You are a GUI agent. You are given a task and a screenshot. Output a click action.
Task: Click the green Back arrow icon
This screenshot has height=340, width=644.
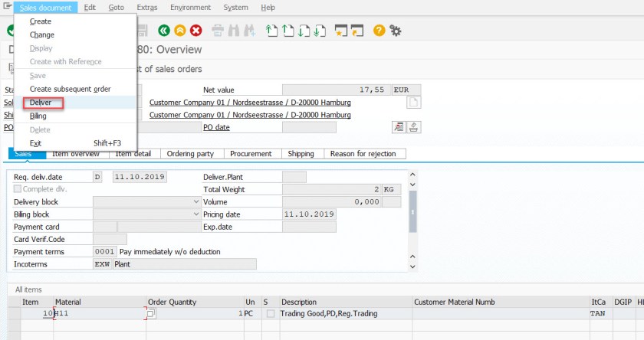pos(163,31)
